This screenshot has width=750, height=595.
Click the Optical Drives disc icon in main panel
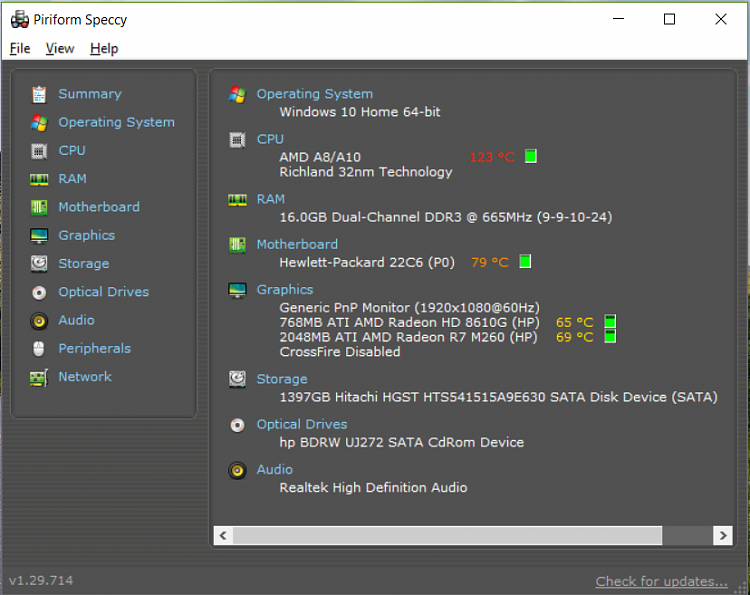(x=237, y=425)
